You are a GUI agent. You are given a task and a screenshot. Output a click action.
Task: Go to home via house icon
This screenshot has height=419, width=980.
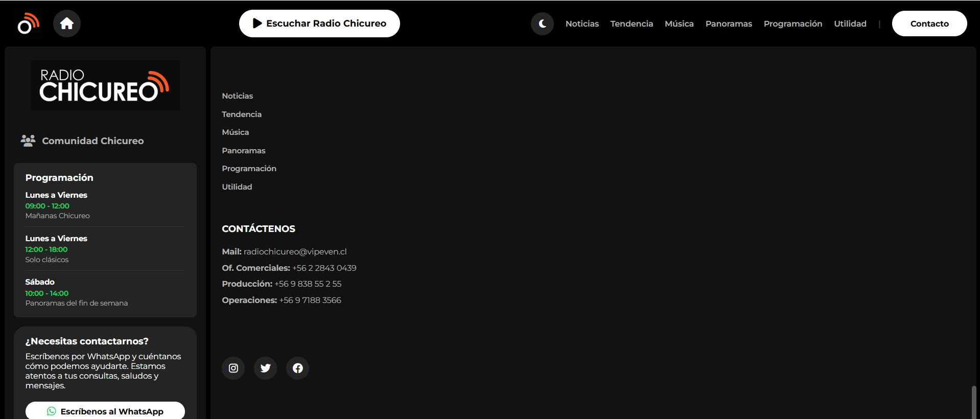[x=67, y=24]
